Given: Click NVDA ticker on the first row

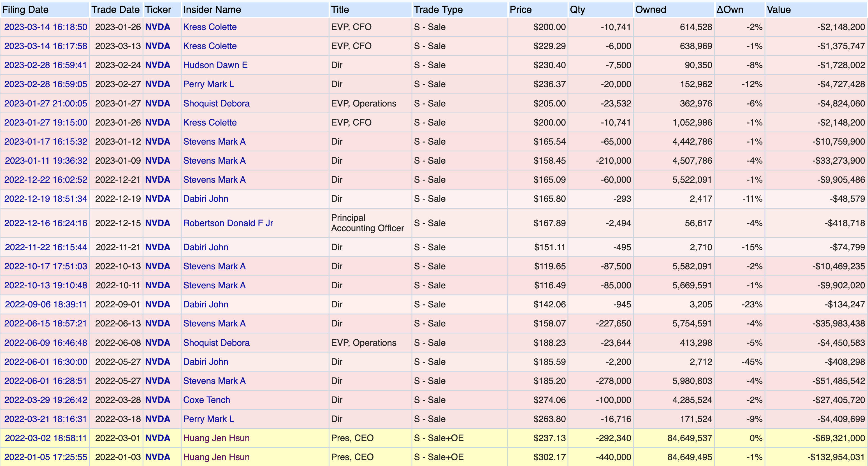Looking at the screenshot, I should click(x=157, y=27).
